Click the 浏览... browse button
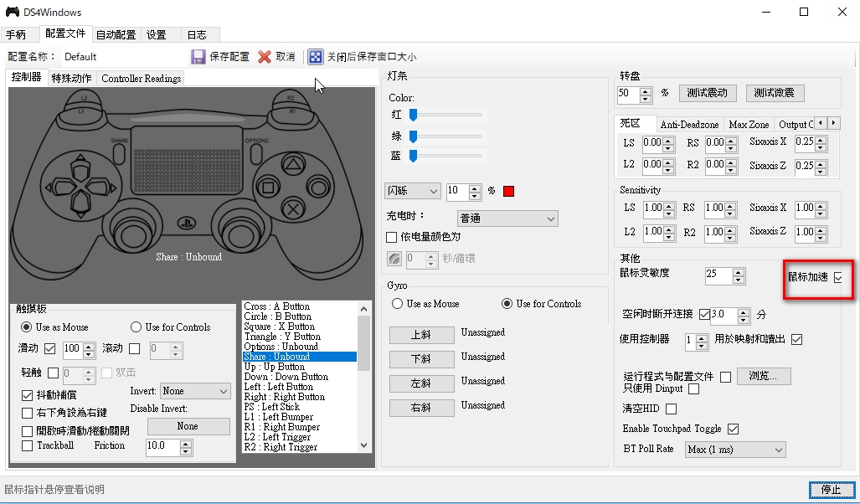 pyautogui.click(x=763, y=376)
